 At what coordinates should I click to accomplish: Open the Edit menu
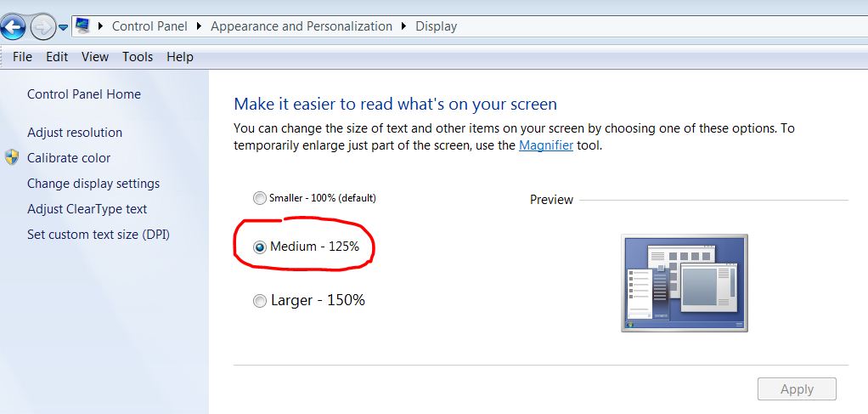click(x=56, y=56)
